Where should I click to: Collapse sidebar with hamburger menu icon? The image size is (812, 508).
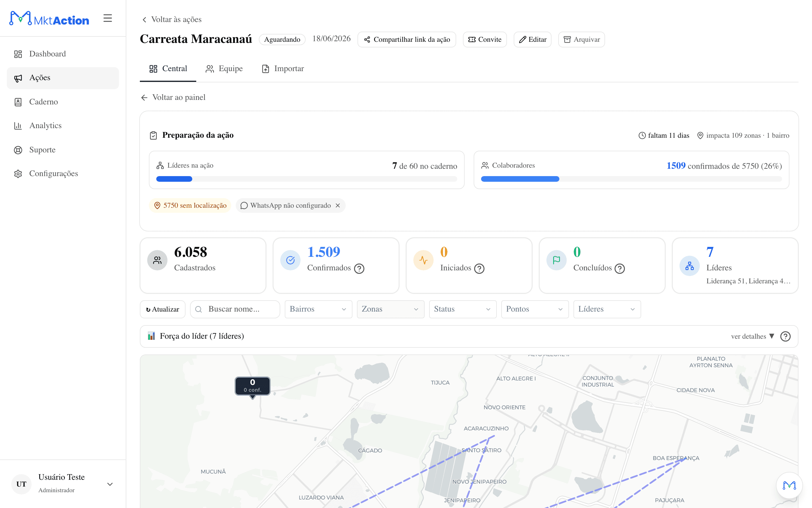click(107, 18)
